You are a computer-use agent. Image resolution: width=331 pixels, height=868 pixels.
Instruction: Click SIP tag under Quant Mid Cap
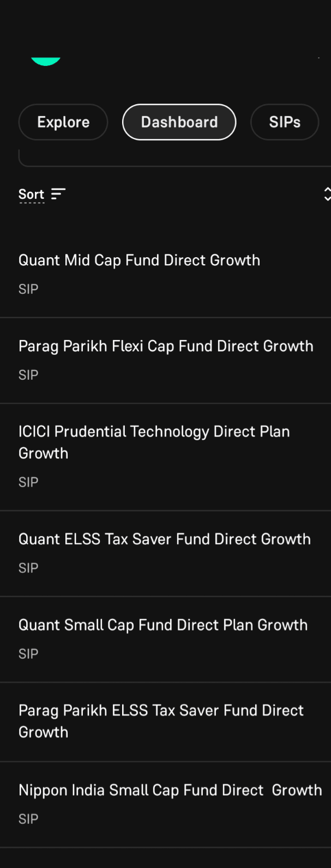tap(28, 289)
